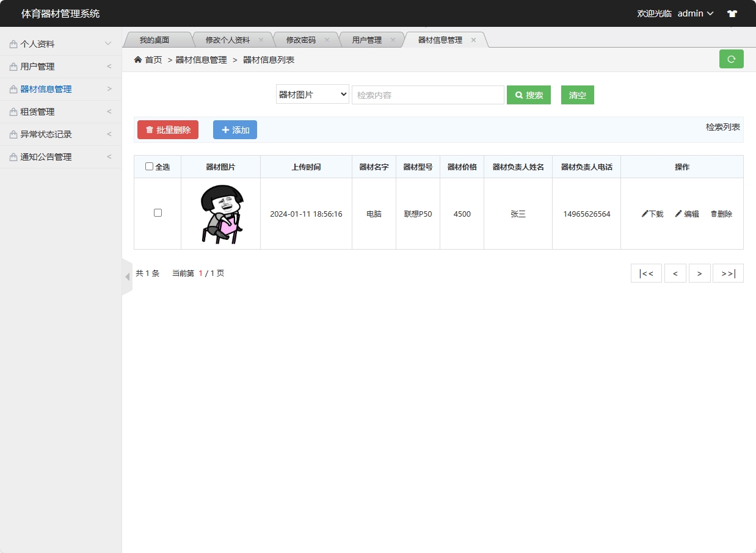Click the lock icon beside 个人资料

13,43
